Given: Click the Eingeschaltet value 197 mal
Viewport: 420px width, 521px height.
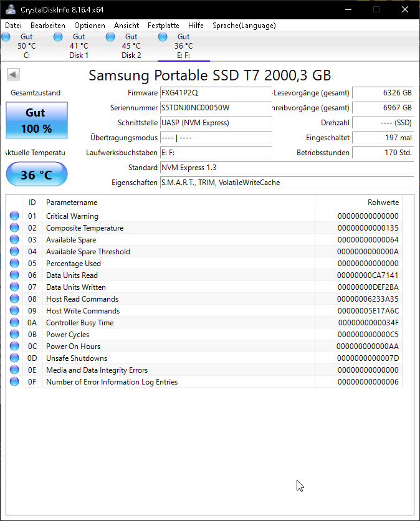Looking at the screenshot, I should [383, 138].
